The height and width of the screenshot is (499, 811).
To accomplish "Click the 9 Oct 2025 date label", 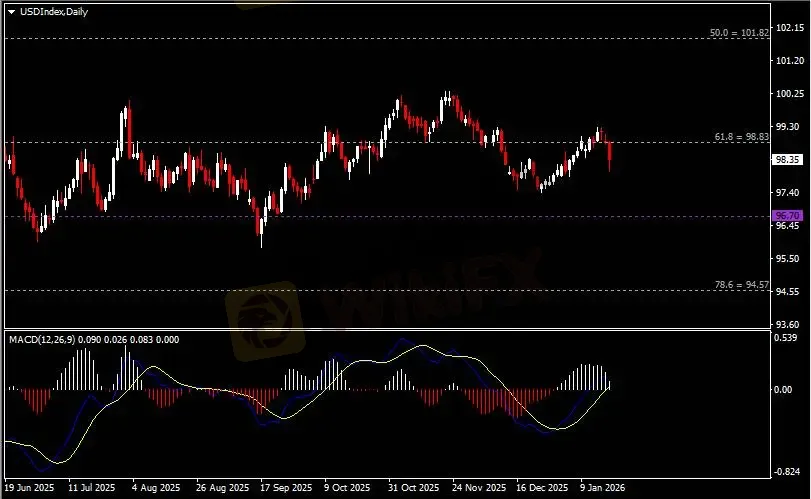I will pyautogui.click(x=347, y=488).
